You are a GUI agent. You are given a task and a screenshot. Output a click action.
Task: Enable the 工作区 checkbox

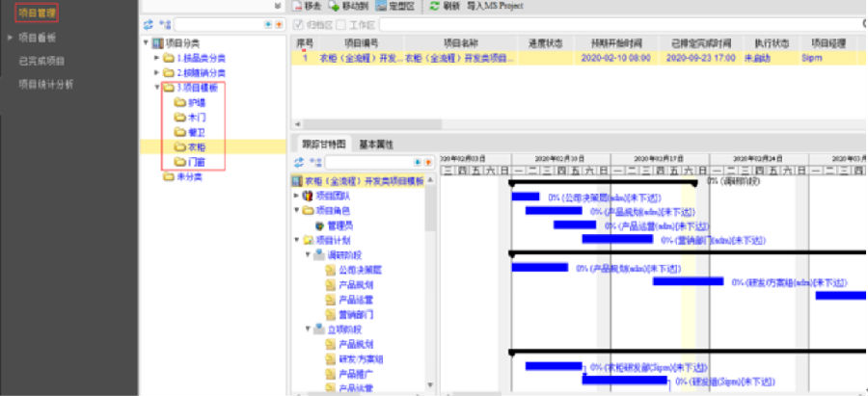339,24
